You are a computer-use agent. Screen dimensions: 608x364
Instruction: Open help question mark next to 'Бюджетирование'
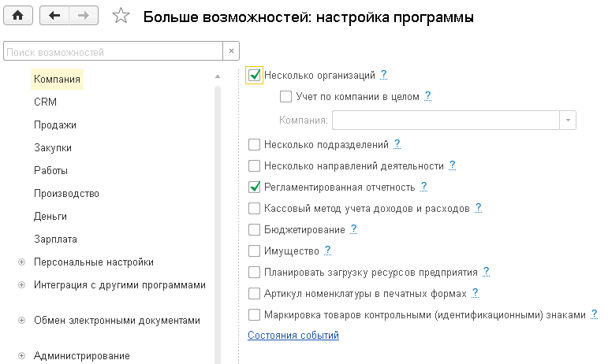click(354, 229)
